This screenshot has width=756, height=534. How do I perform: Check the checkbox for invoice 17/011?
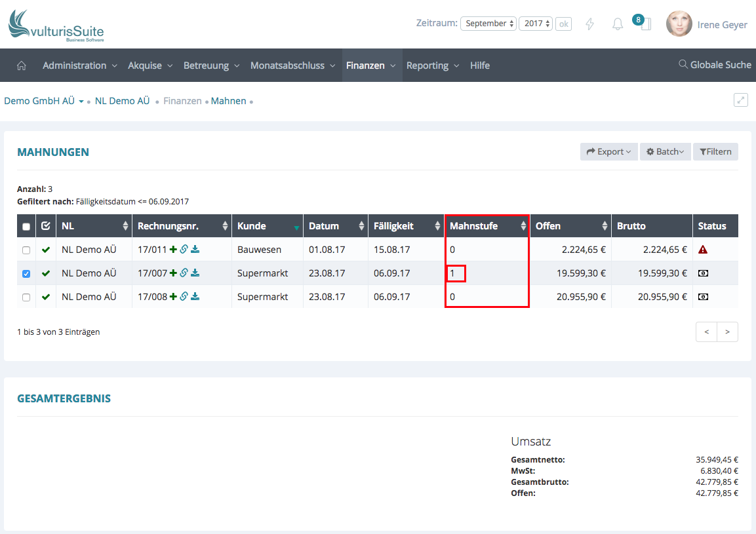coord(26,250)
